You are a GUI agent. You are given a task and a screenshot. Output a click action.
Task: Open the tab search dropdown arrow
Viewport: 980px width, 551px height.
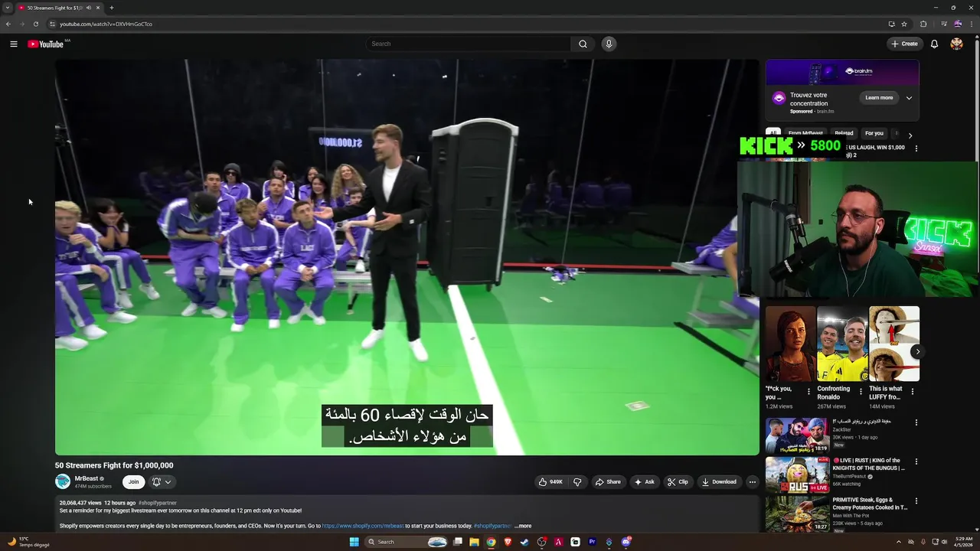[8, 8]
